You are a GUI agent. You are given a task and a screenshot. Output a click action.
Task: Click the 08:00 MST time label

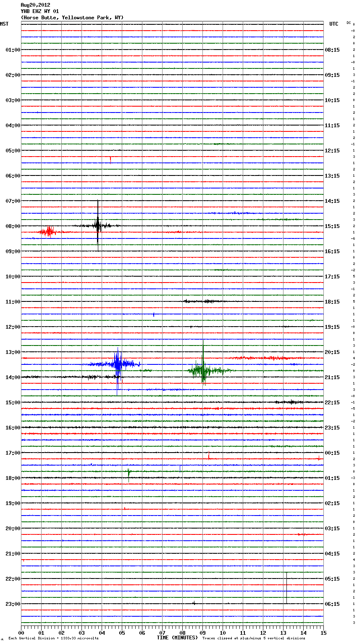pyautogui.click(x=13, y=226)
